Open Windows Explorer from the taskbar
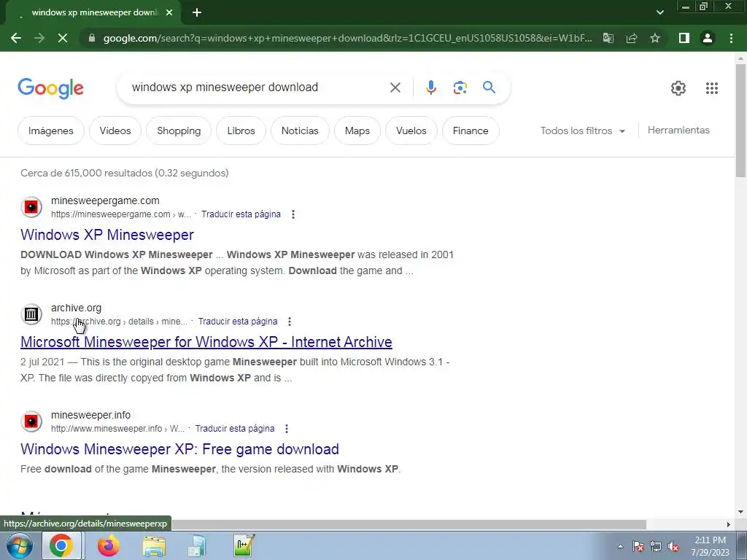 click(155, 546)
